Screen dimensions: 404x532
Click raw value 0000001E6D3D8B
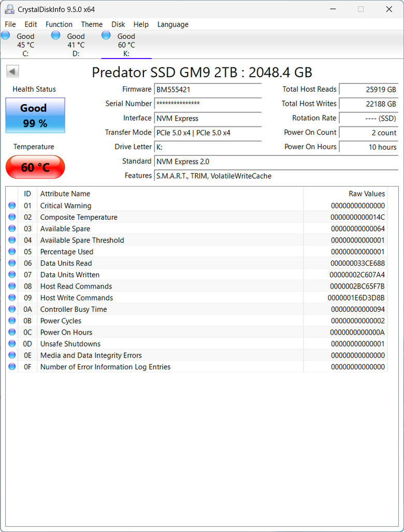[356, 298]
